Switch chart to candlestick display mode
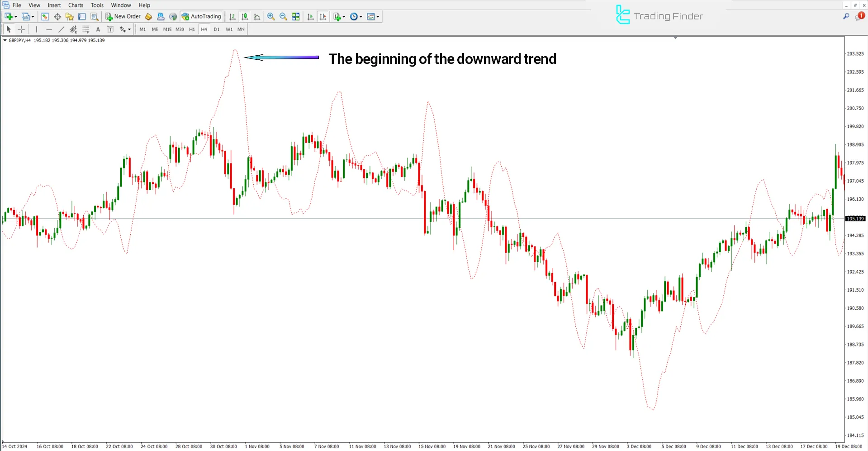Viewport: 868px width, 451px height. pos(244,17)
